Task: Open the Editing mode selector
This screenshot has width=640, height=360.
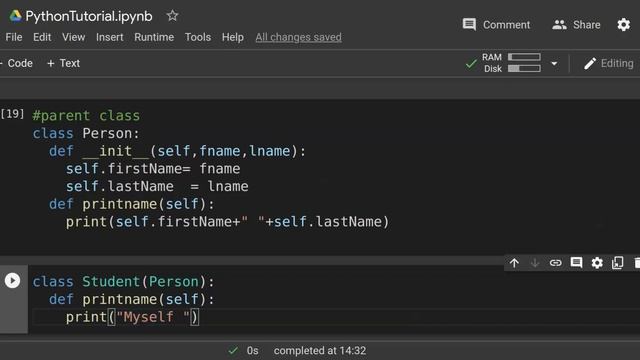Action: (x=608, y=63)
